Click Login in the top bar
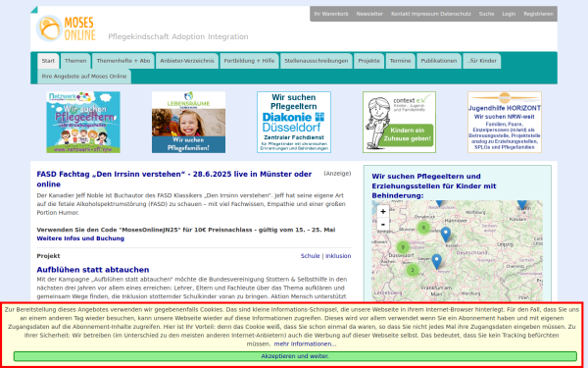588x368 pixels. point(509,14)
